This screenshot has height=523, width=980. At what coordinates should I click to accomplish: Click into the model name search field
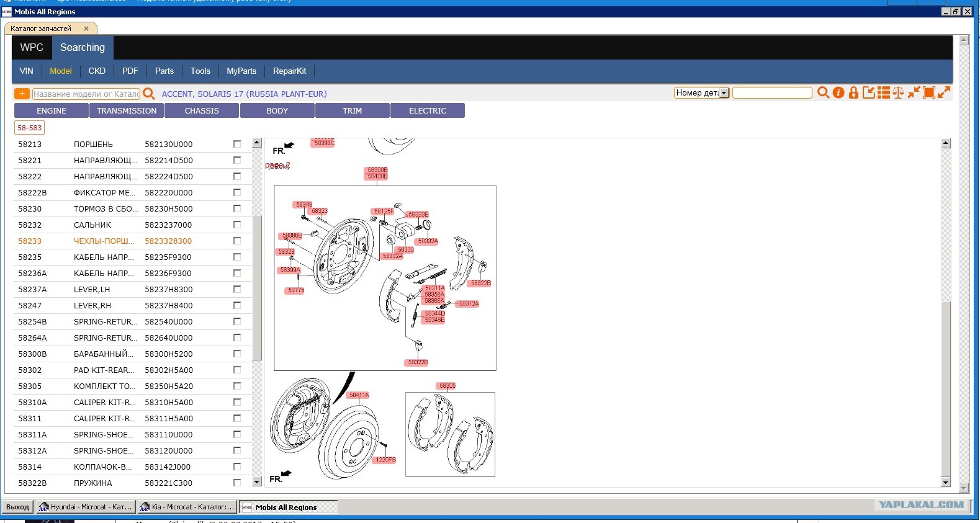pos(86,94)
